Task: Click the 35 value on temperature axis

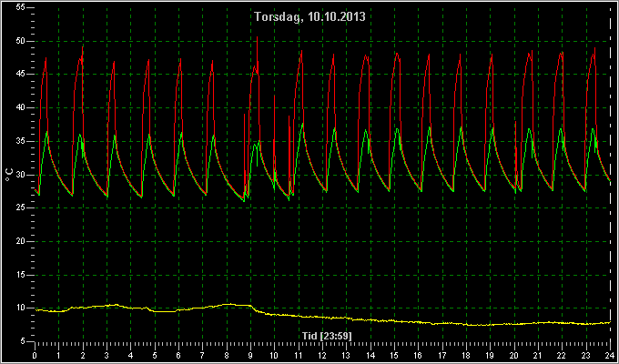Action: click(21, 141)
